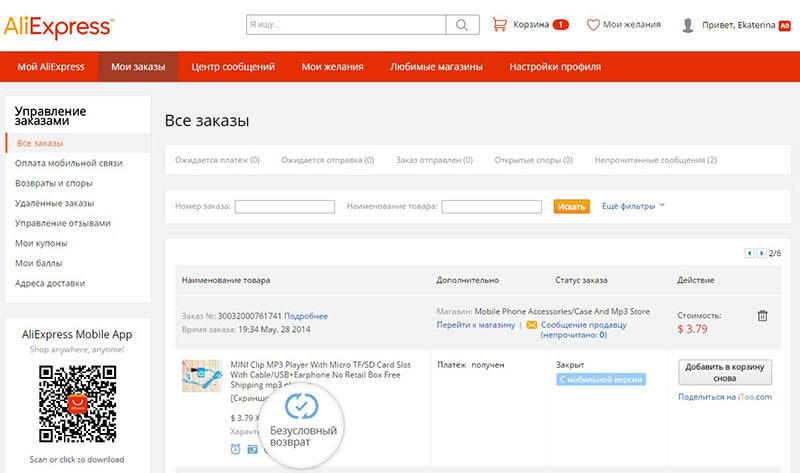Click 'Сообщение продавцу' link
The width and height of the screenshot is (800, 473).
(x=584, y=325)
